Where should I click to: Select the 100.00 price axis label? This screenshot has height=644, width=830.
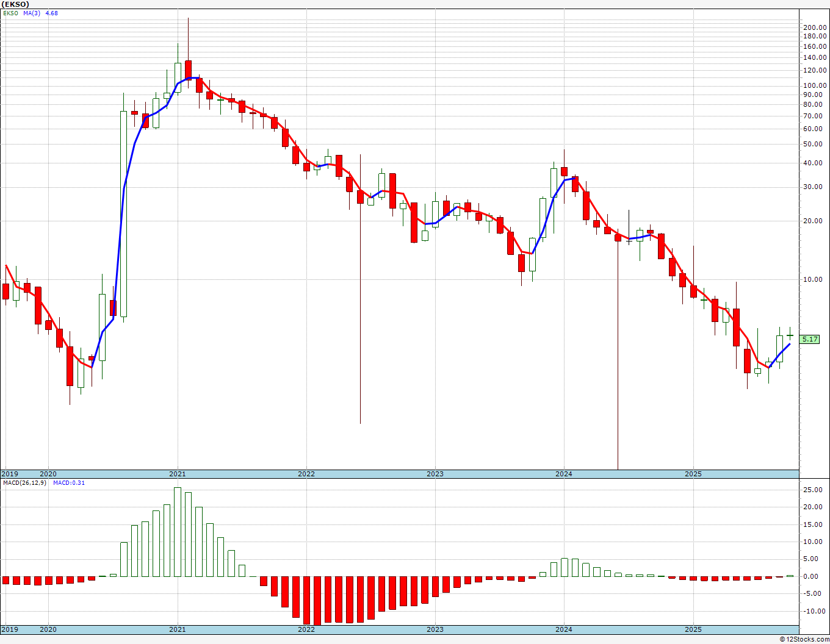tap(815, 85)
